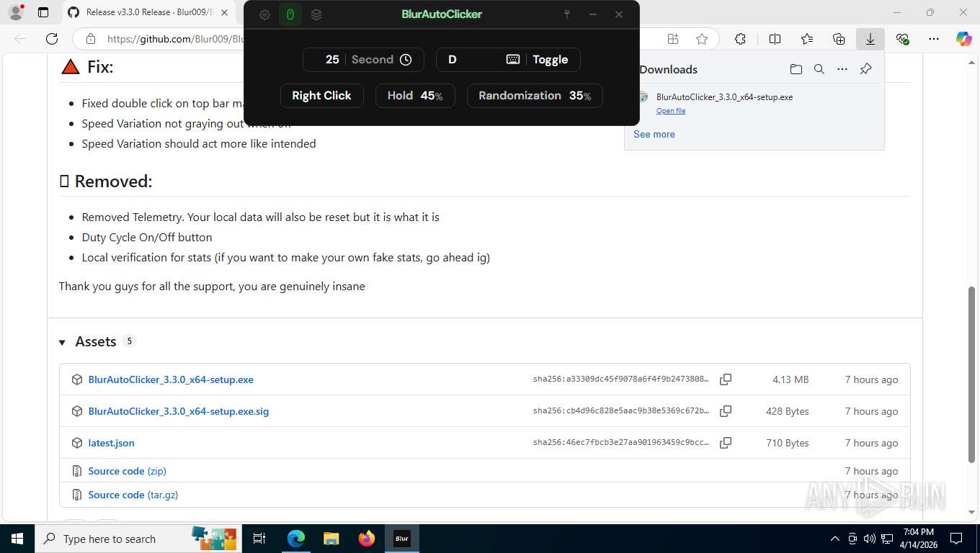Click the taskbar search box
This screenshot has height=553, width=980.
(138, 539)
